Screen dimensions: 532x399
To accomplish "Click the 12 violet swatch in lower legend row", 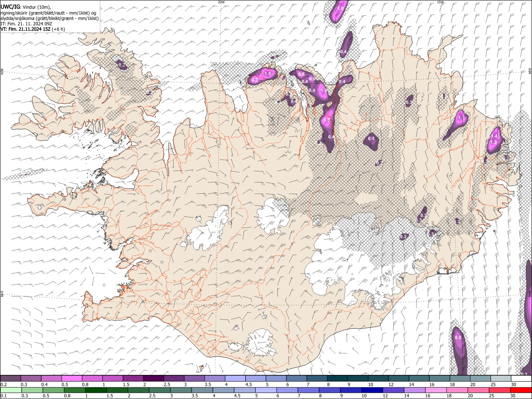I will (394, 390).
